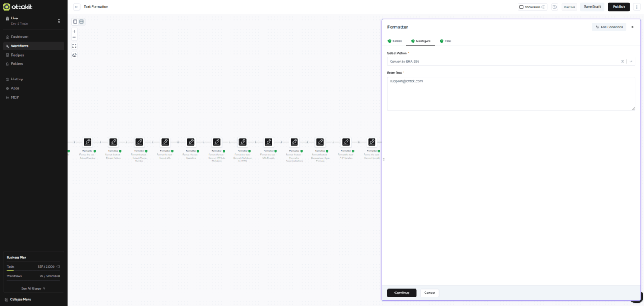Click the back arrow beside Text Formatter
Viewport: 644px width, 306px height.
76,7
